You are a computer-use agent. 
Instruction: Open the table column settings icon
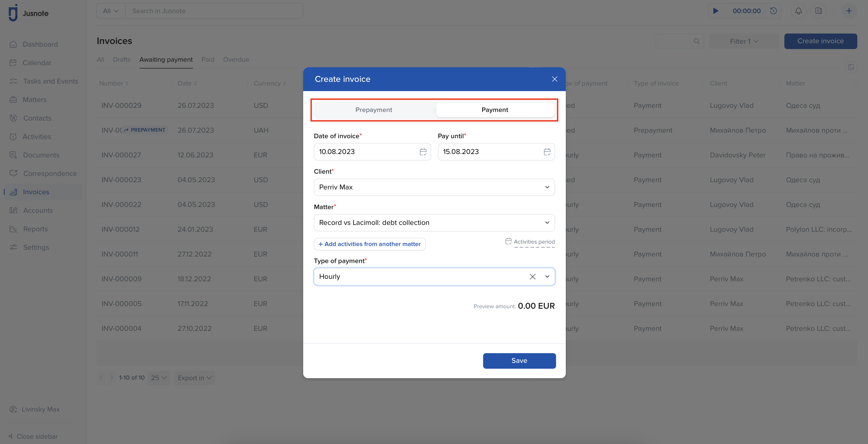(x=851, y=67)
